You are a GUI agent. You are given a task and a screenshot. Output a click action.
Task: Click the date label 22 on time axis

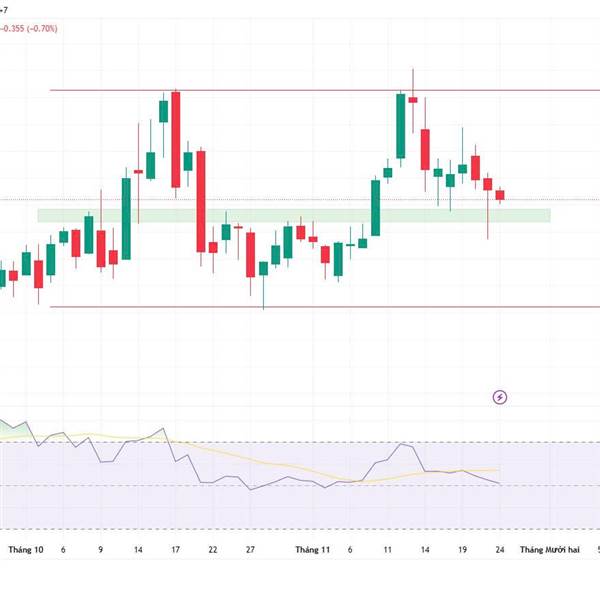point(213,550)
